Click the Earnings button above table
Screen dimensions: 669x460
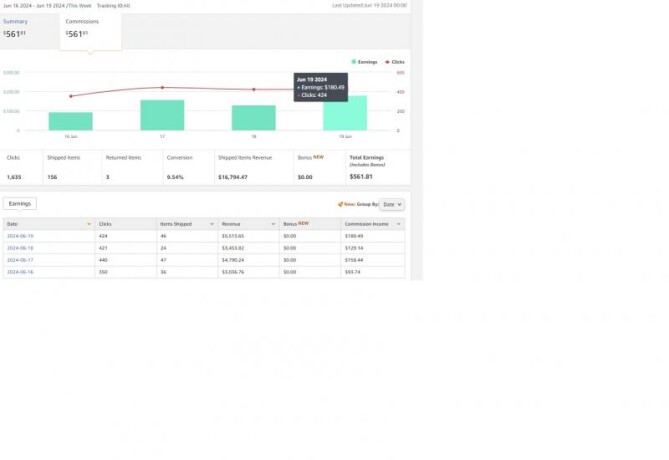20,203
